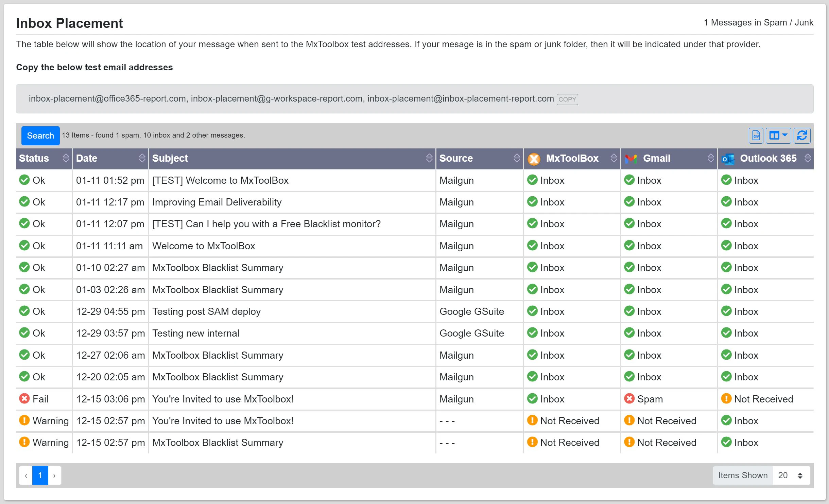The height and width of the screenshot is (504, 829).
Task: Click the green Inbox checkmark for Testing post SAM deploy
Action: tap(533, 311)
